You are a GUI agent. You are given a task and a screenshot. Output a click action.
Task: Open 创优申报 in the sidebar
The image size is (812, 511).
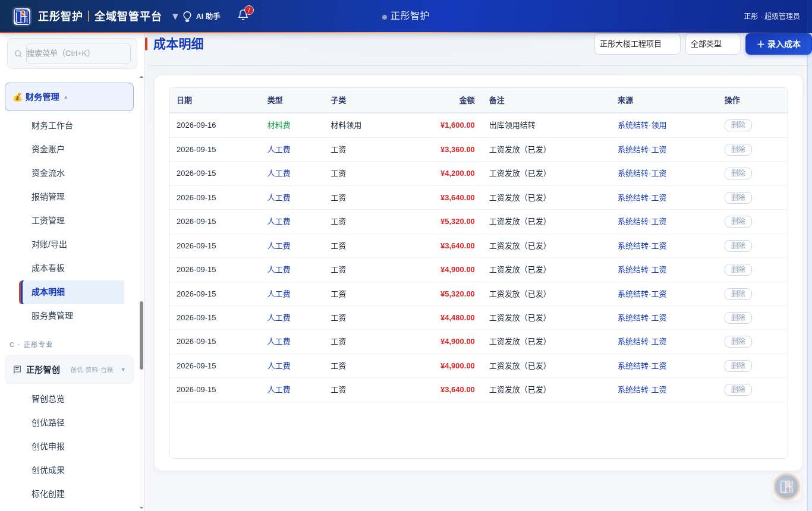pos(48,446)
